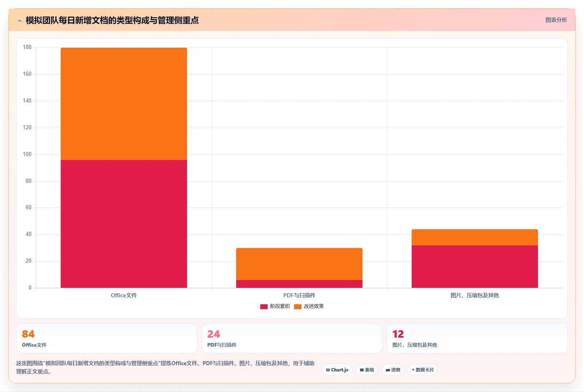Viewport: 584px width, 392px height.
Task: Click the description paragraph starting 这张图围绕
Action: (x=165, y=367)
